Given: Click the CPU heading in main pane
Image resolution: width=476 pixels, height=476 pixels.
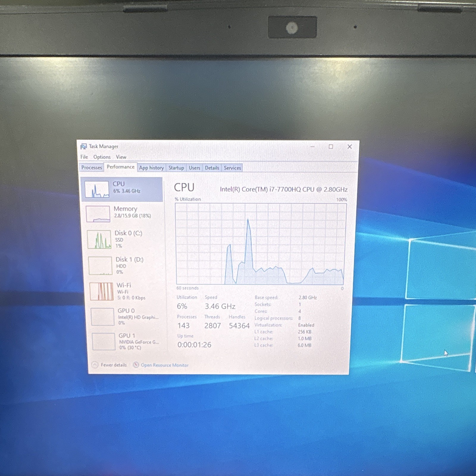Looking at the screenshot, I should pyautogui.click(x=184, y=187).
